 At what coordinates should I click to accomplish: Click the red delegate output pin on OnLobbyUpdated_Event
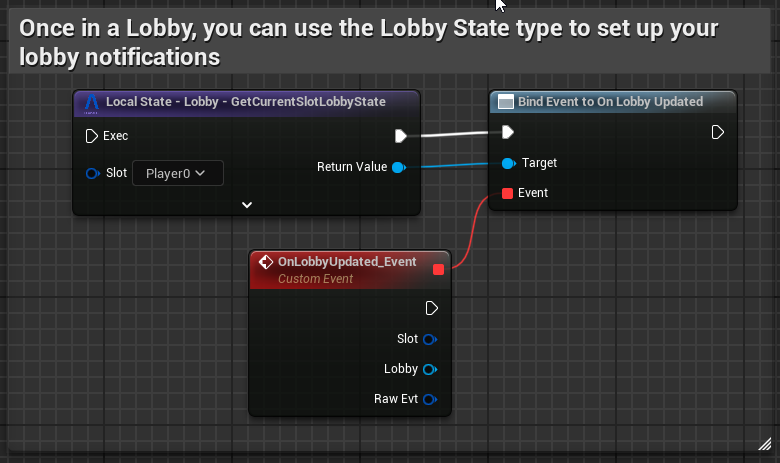click(438, 269)
